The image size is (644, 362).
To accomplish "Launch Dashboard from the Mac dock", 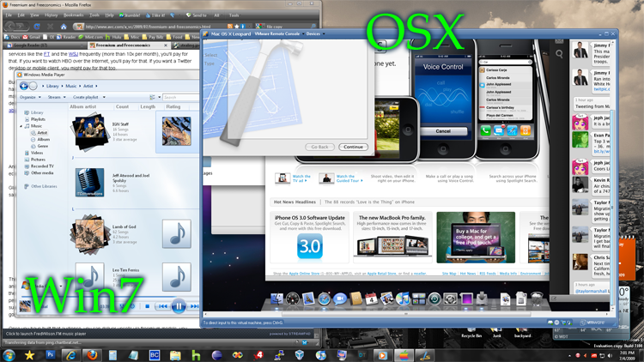I will coord(293,299).
